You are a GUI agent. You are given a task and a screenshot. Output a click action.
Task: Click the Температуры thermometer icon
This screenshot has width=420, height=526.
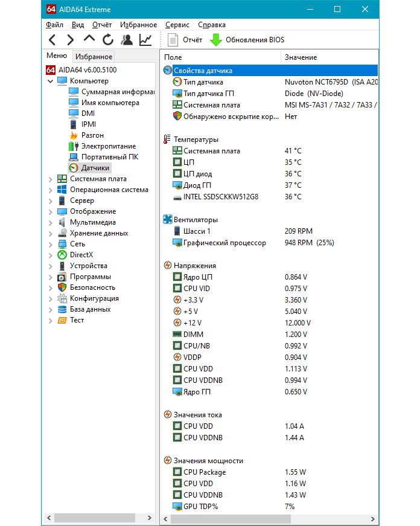pyautogui.click(x=167, y=139)
